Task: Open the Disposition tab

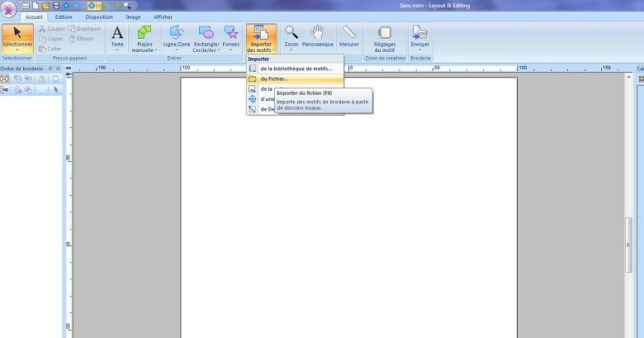Action: (99, 17)
